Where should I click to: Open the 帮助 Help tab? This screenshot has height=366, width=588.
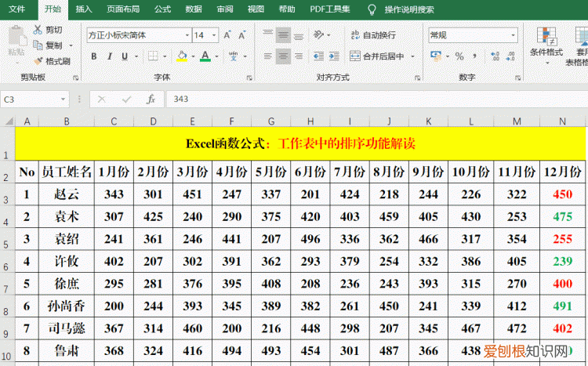pos(287,9)
